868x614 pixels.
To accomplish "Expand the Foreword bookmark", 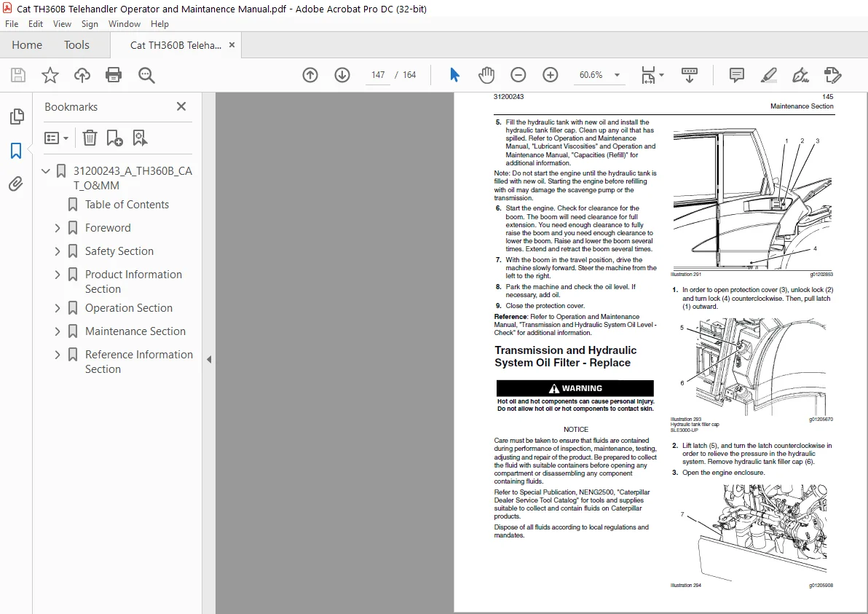I will click(58, 227).
